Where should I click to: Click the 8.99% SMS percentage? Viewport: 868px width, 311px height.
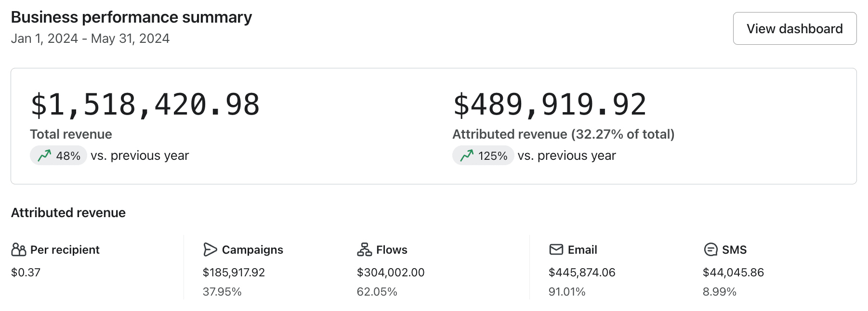pyautogui.click(x=720, y=292)
